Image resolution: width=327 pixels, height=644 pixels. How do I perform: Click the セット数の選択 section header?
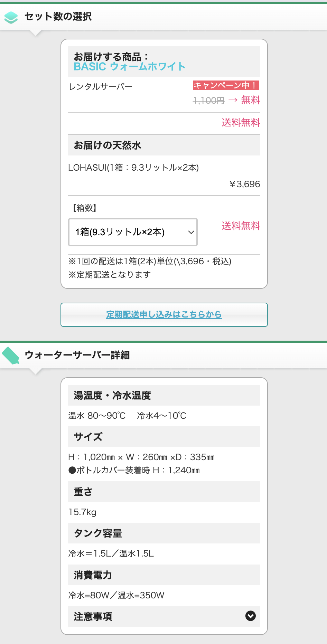58,17
